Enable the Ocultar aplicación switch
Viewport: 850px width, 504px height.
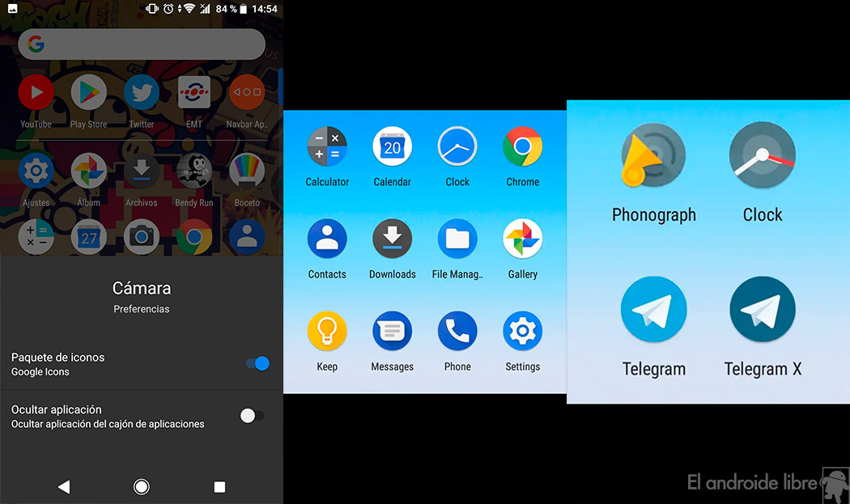[x=252, y=416]
